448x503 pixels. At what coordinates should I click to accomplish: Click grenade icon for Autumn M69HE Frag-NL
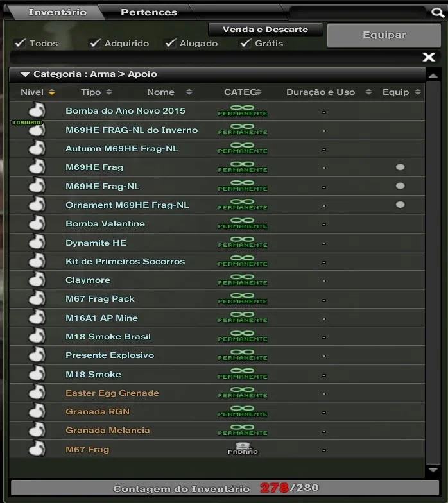(37, 148)
